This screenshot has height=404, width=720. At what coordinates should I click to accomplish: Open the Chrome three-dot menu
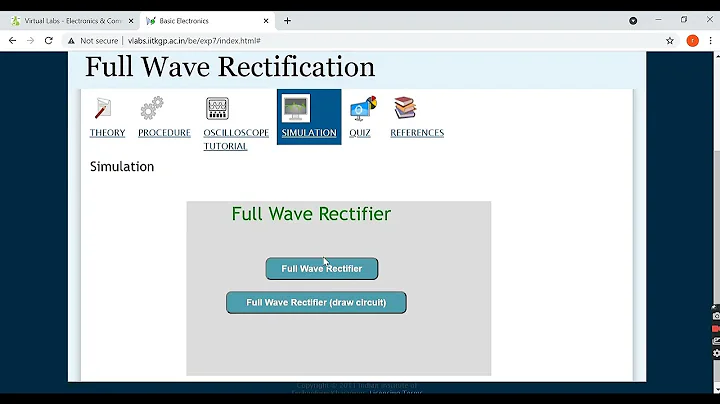(710, 41)
